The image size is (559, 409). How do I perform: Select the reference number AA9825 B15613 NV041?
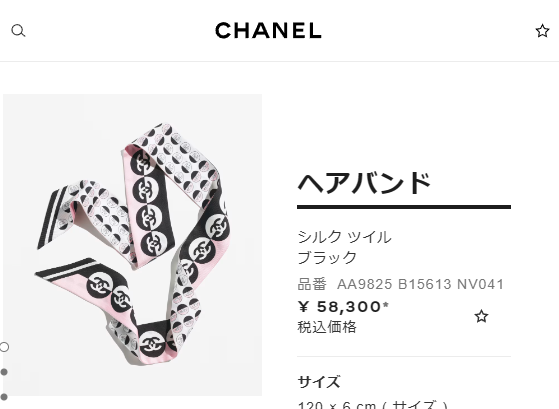point(420,285)
